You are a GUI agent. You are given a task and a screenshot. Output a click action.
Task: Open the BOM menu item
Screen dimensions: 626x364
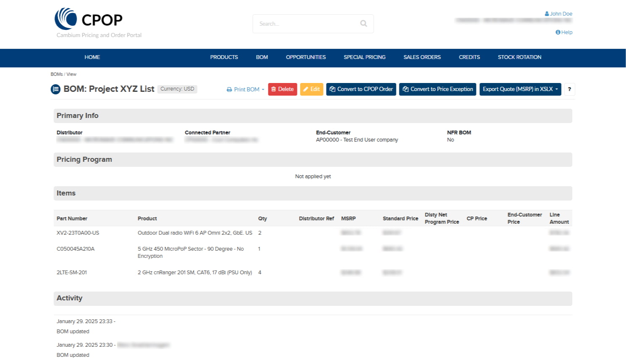(x=262, y=57)
